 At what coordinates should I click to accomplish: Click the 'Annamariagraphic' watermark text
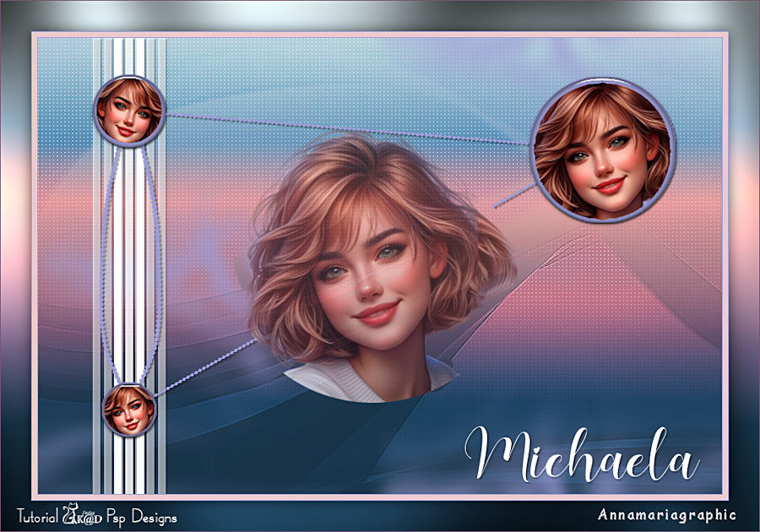[667, 514]
